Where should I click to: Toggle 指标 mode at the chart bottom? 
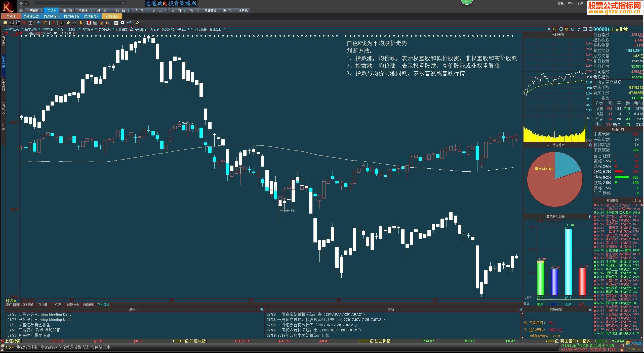(9, 305)
